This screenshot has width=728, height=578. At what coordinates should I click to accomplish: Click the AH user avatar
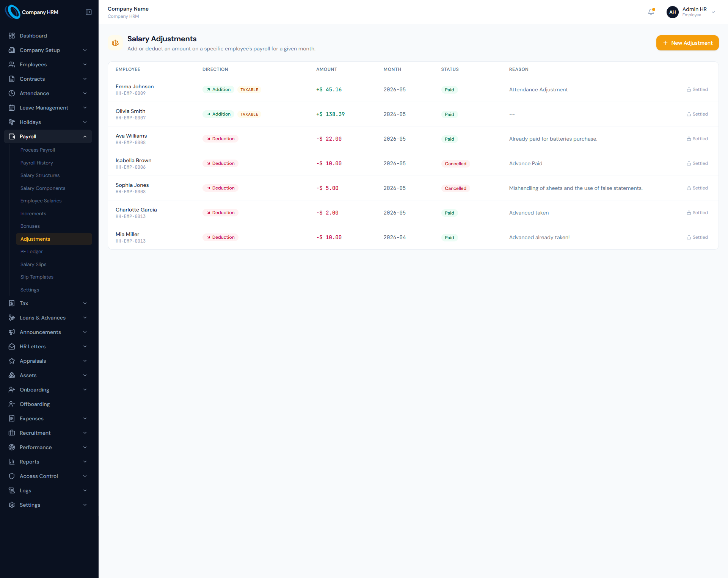tap(672, 12)
